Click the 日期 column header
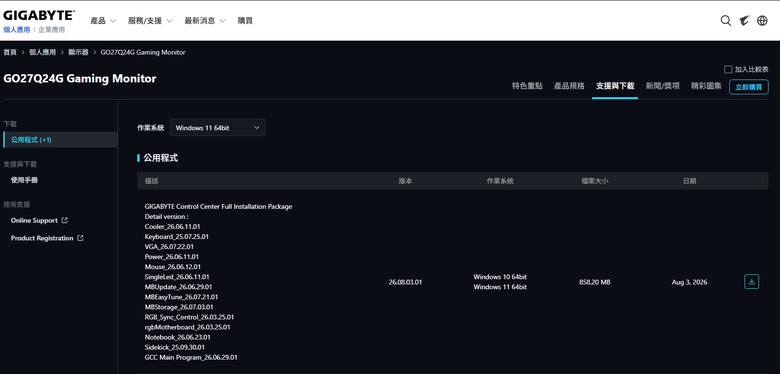This screenshot has height=374, width=780. coord(689,181)
